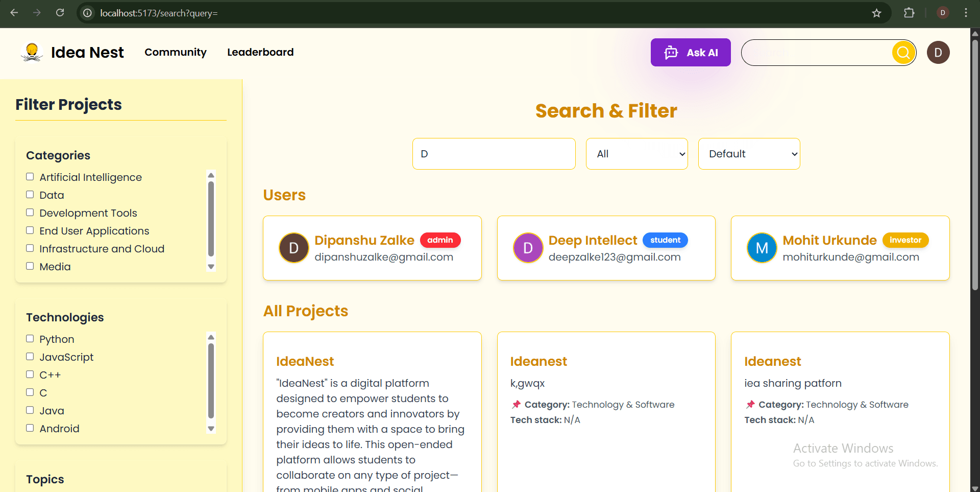Open the IdeaNest project card title
The image size is (980, 492).
point(305,361)
